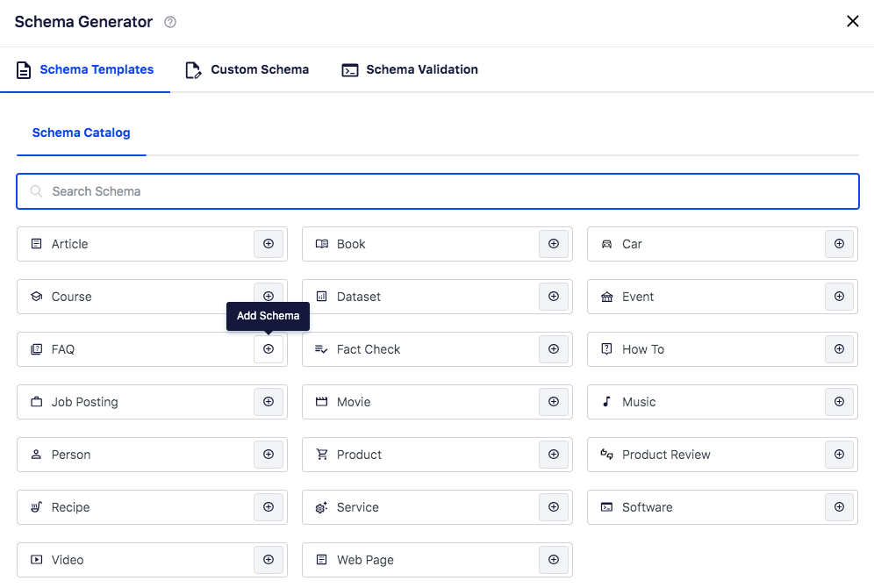Image resolution: width=874 pixels, height=588 pixels.
Task: Select the How To schema template
Action: coord(702,349)
